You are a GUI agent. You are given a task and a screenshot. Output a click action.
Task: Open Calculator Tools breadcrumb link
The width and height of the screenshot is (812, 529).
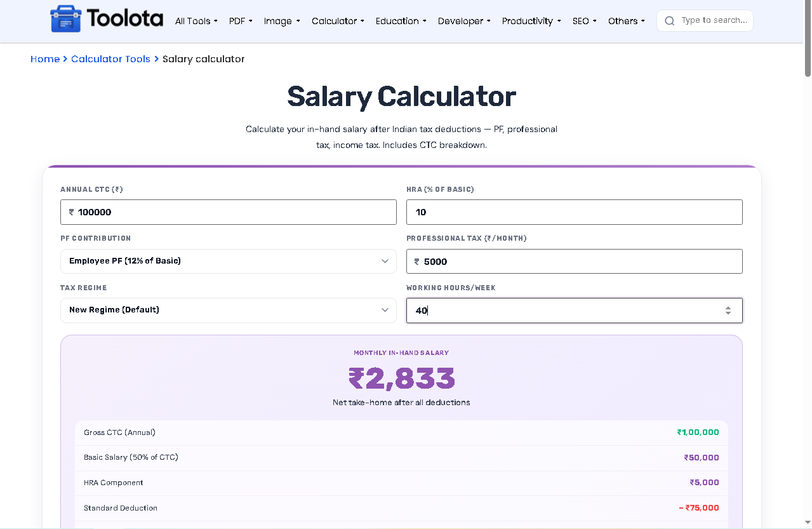[110, 59]
